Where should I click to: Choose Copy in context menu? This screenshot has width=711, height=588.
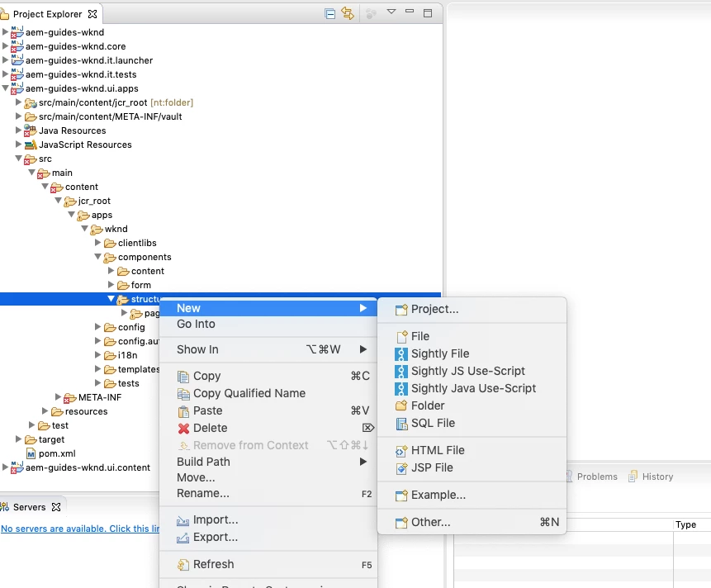268,376
